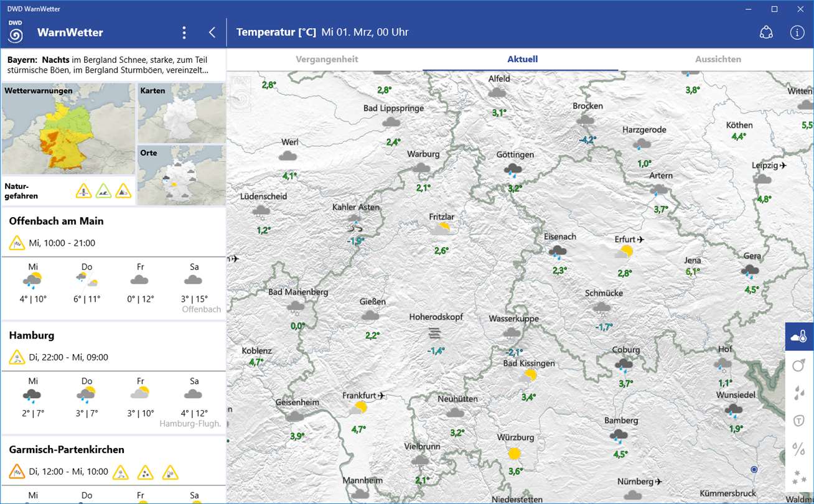Open the Bayern warning text banner
Image resolution: width=814 pixels, height=504 pixels.
click(x=113, y=65)
